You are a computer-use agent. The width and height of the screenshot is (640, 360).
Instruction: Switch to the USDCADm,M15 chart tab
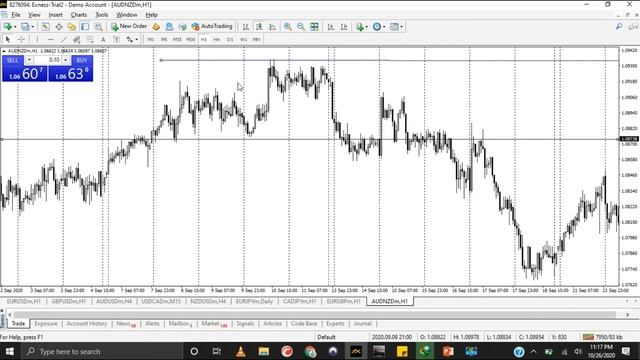(x=161, y=301)
